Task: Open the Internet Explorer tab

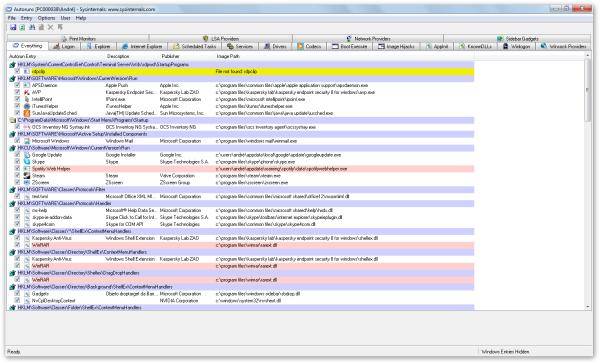Action: [x=142, y=46]
